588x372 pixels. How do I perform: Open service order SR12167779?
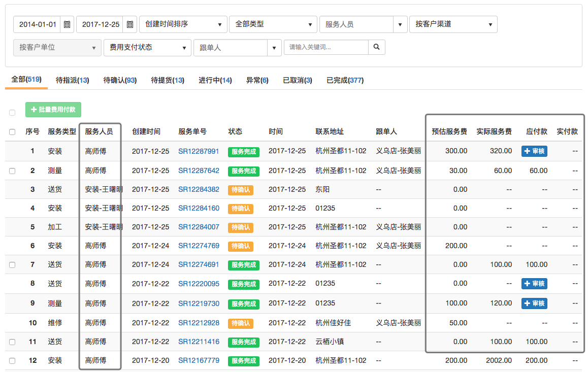pos(199,360)
